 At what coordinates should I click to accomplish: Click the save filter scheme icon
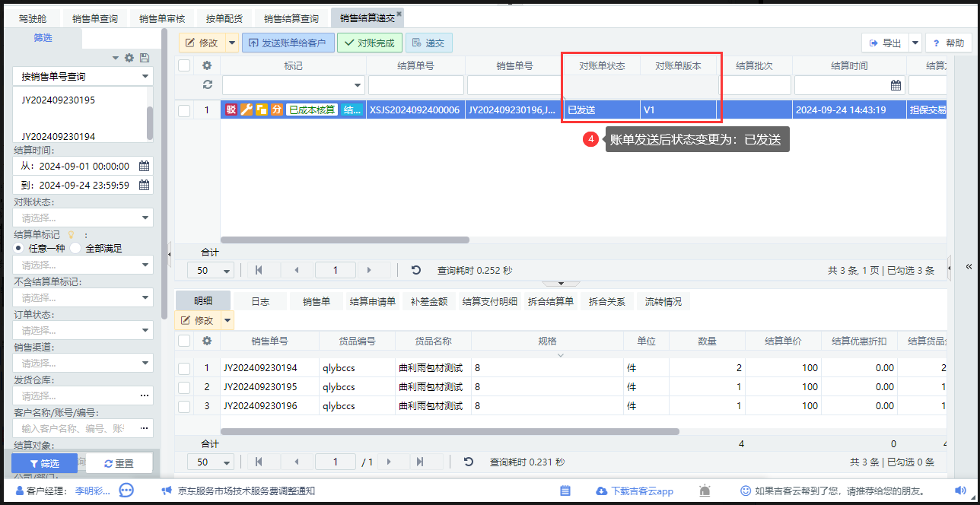click(145, 58)
